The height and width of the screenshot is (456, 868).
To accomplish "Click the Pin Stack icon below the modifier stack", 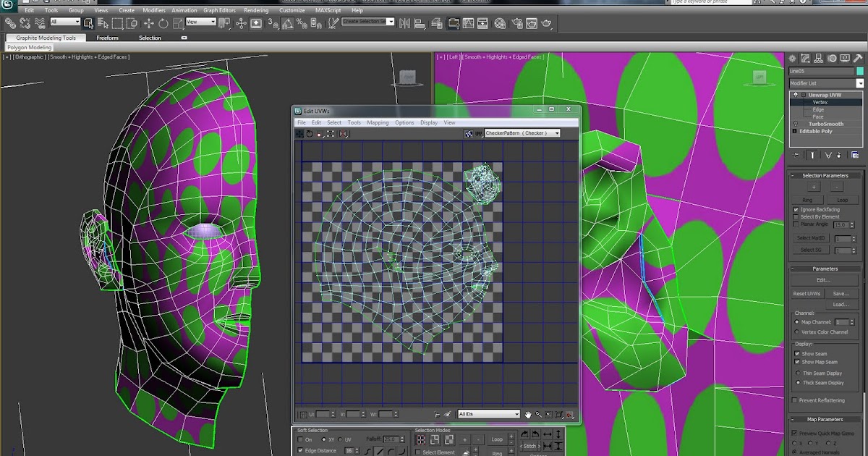I will pos(796,154).
